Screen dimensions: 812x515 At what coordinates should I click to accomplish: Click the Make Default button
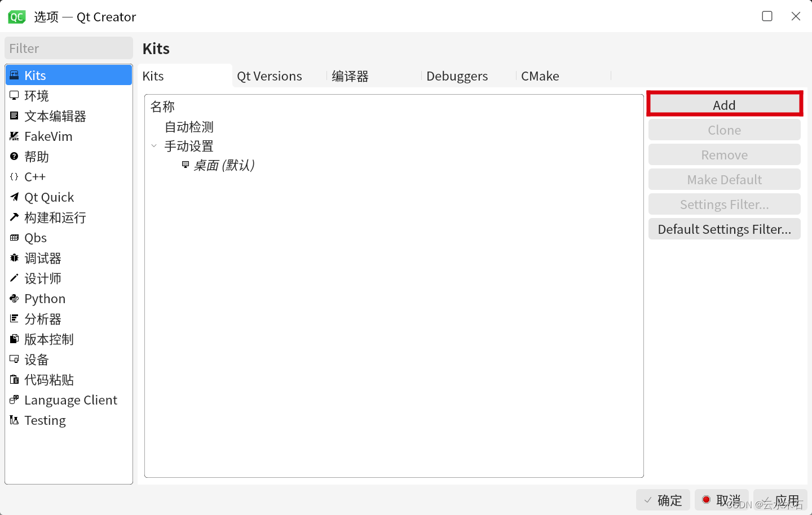point(725,179)
